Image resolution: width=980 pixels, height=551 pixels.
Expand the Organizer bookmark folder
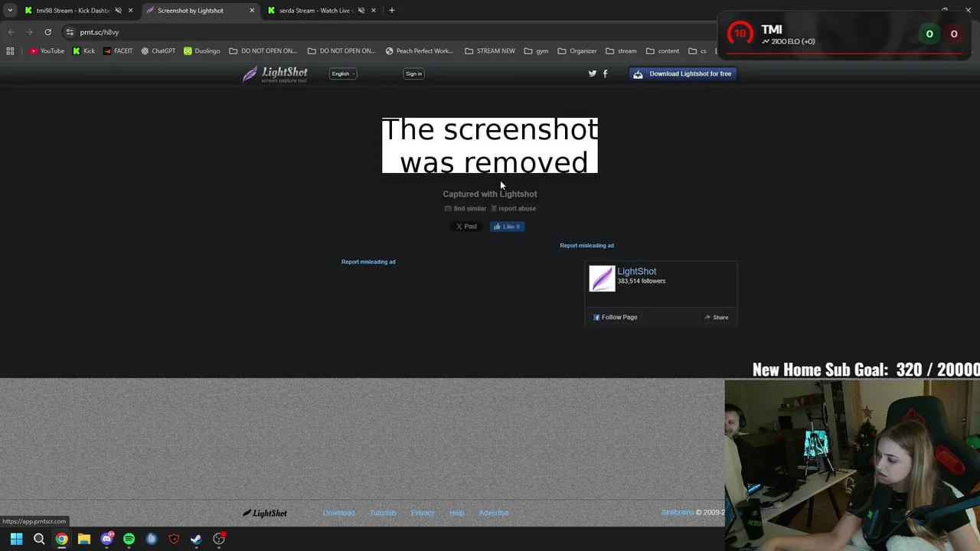click(577, 51)
